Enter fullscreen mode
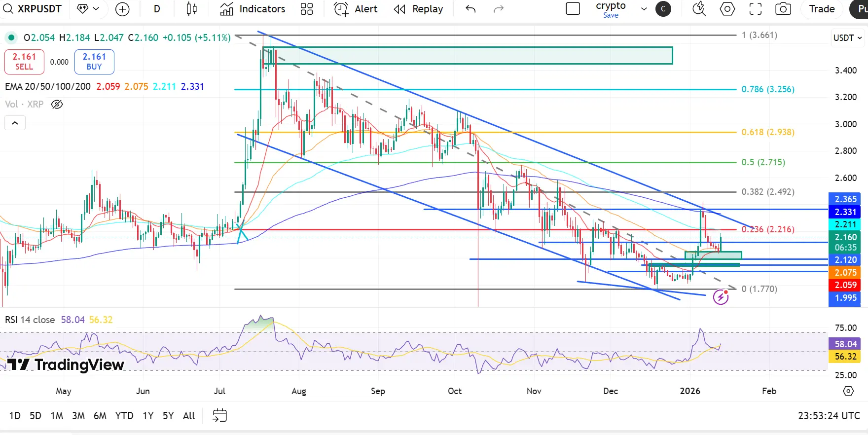The width and height of the screenshot is (868, 435). pos(755,9)
